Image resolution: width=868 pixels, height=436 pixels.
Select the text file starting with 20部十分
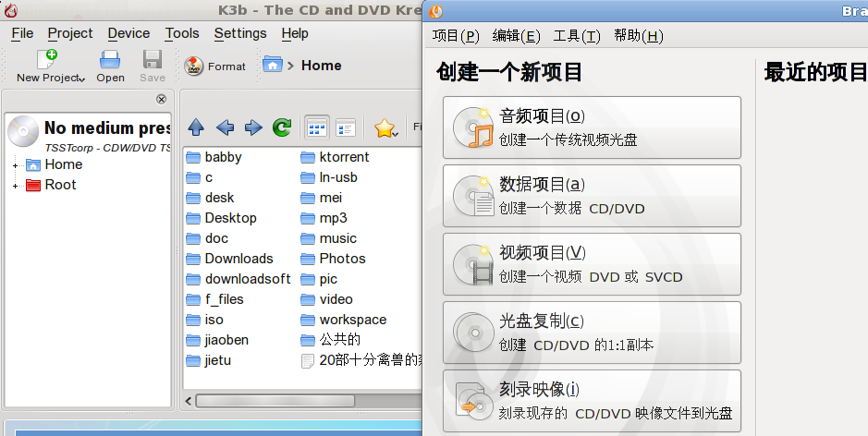(361, 360)
